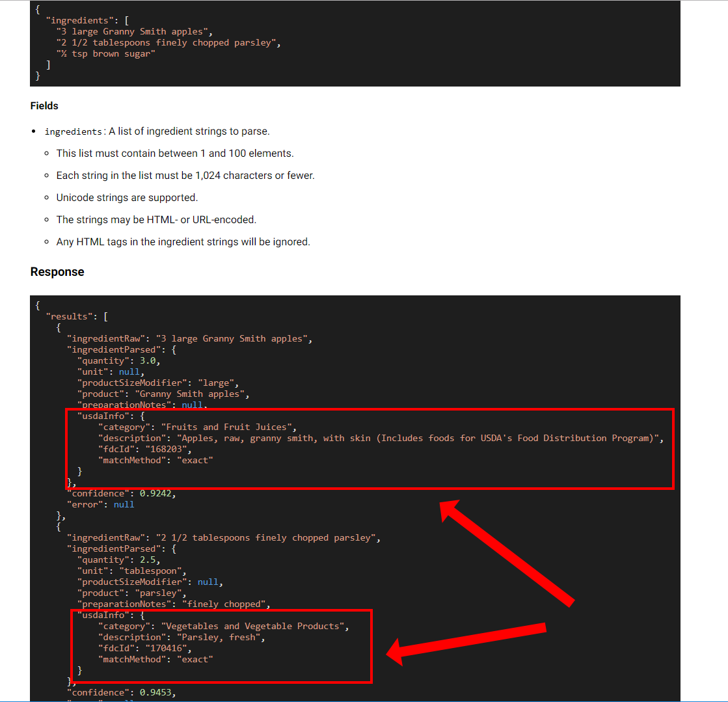This screenshot has height=702, width=728.
Task: Click the "Any HTML tags" bullet text
Action: tap(183, 242)
